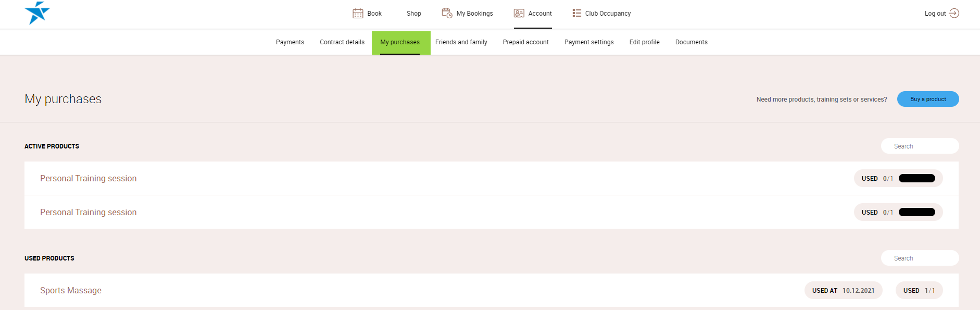
Task: Click the Used Products search field
Action: click(x=920, y=258)
